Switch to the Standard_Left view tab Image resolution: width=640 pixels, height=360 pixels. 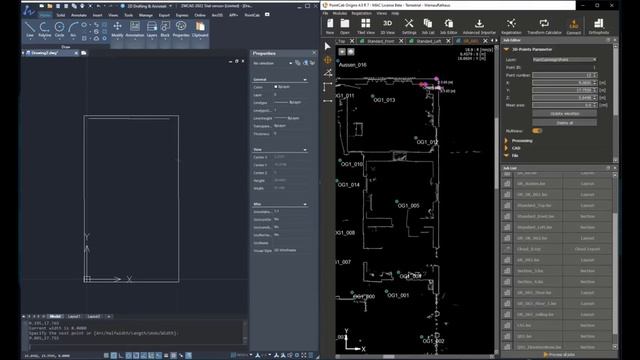[428, 41]
